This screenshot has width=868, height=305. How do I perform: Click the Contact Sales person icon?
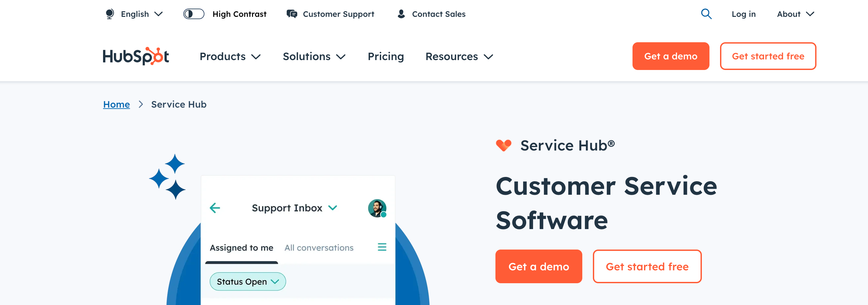[x=401, y=14]
